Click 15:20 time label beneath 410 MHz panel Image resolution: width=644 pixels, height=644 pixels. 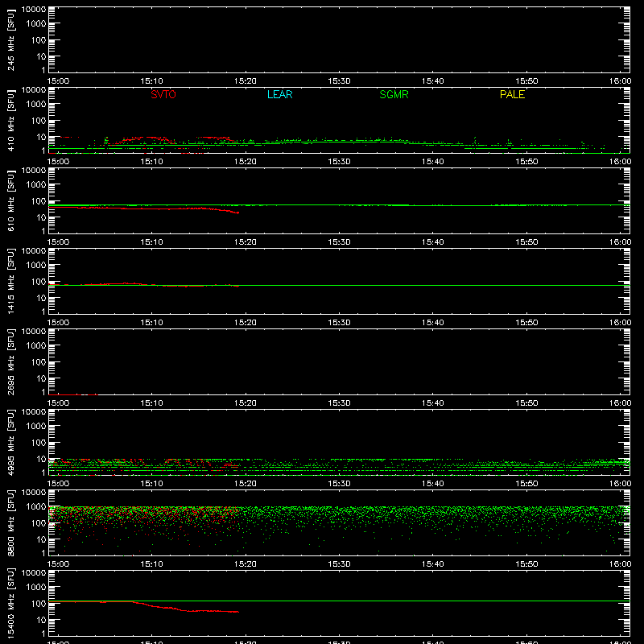coord(246,162)
